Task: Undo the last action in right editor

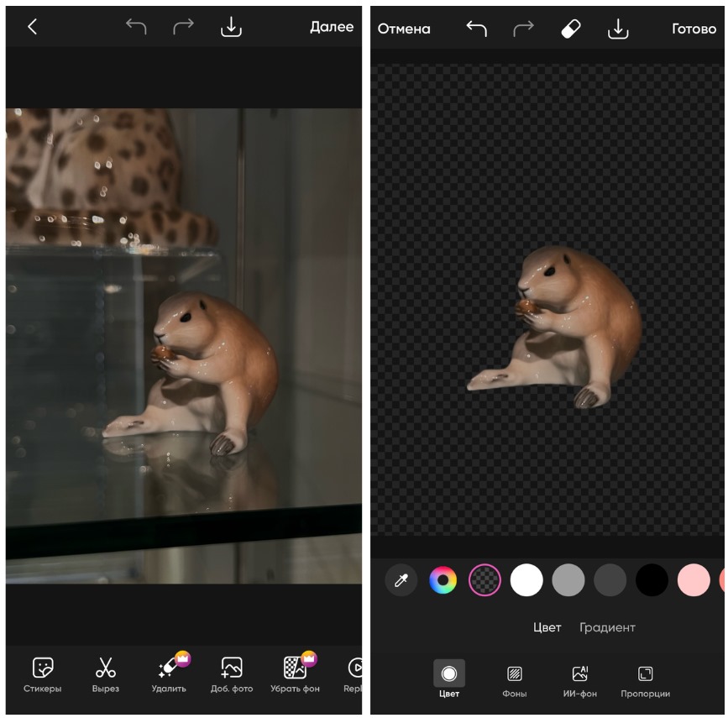Action: 476,29
